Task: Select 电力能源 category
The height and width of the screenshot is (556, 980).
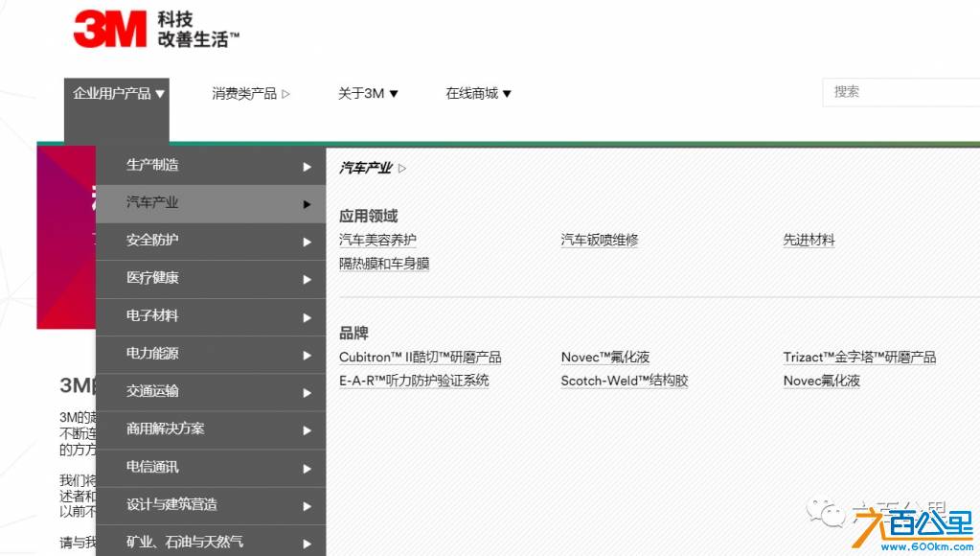Action: [x=211, y=354]
